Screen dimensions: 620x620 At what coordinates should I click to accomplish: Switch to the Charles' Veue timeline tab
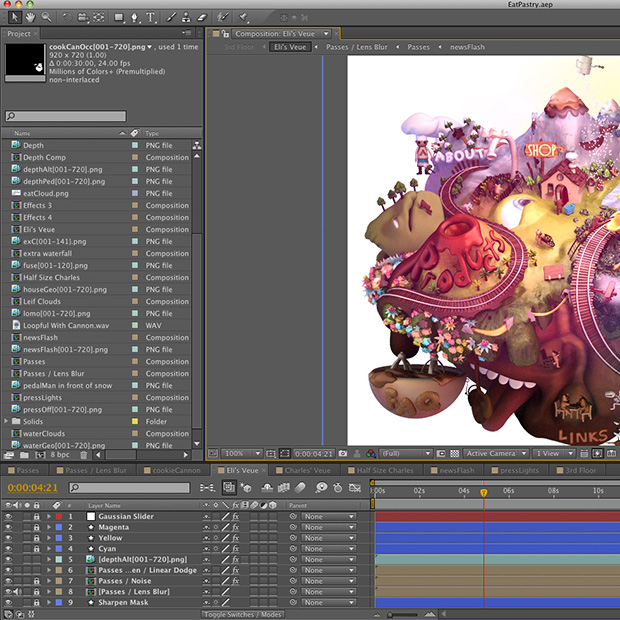click(303, 470)
